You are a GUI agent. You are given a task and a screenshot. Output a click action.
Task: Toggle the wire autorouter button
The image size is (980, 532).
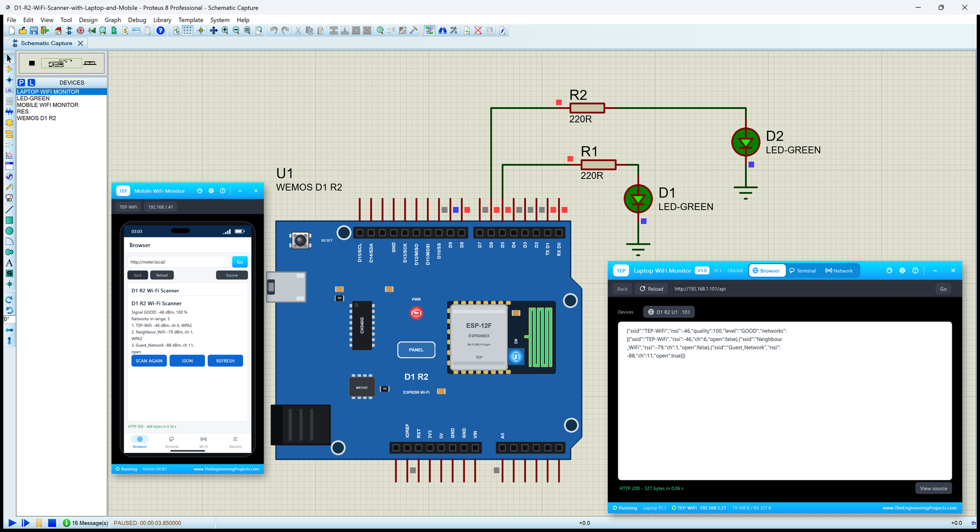[430, 30]
